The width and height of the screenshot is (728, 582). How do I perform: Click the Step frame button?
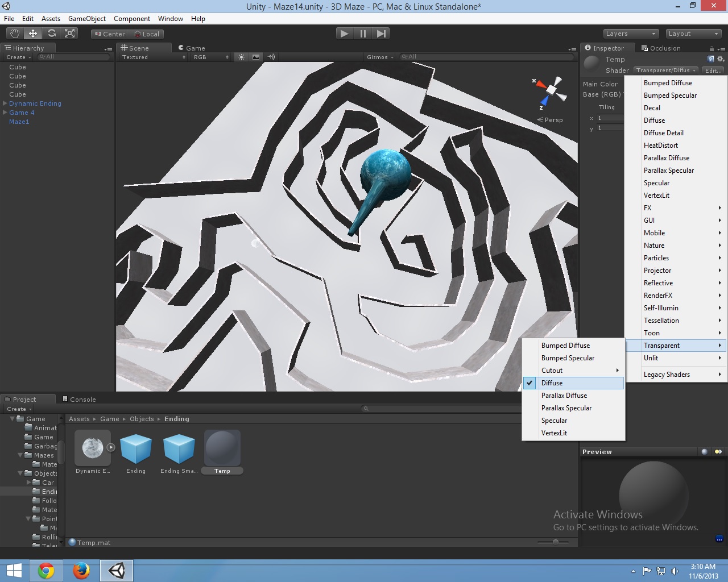point(382,34)
